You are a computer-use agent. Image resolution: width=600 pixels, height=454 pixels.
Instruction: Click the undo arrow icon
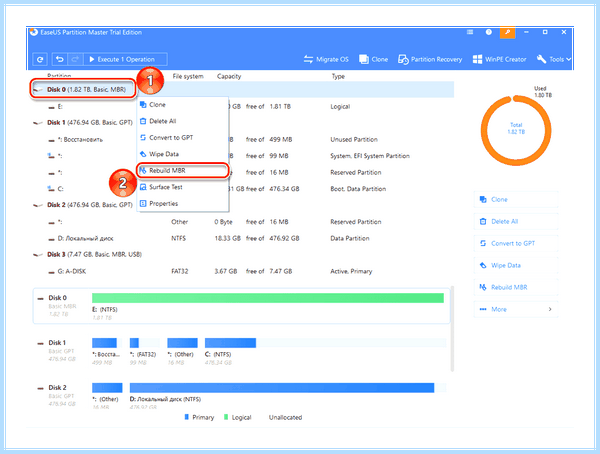click(x=60, y=59)
